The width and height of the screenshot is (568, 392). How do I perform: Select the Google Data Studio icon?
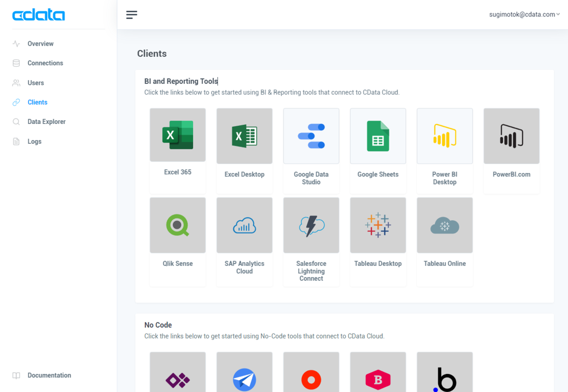pyautogui.click(x=311, y=136)
